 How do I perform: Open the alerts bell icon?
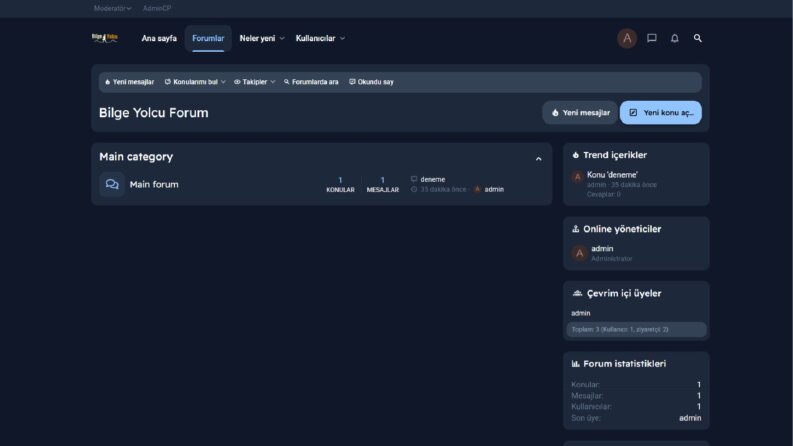coord(675,38)
